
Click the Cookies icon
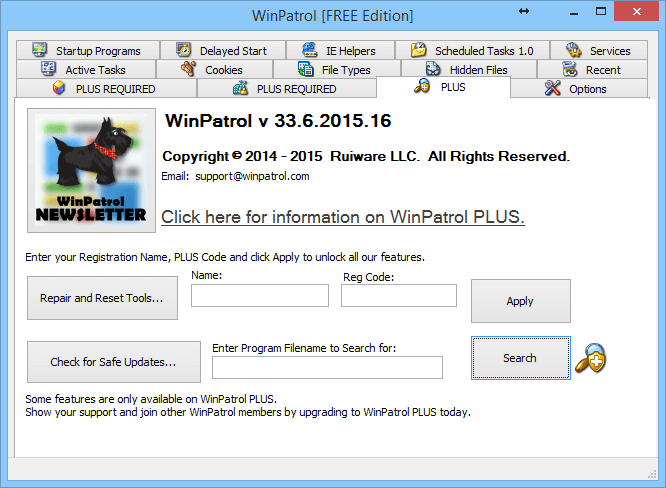(x=188, y=68)
